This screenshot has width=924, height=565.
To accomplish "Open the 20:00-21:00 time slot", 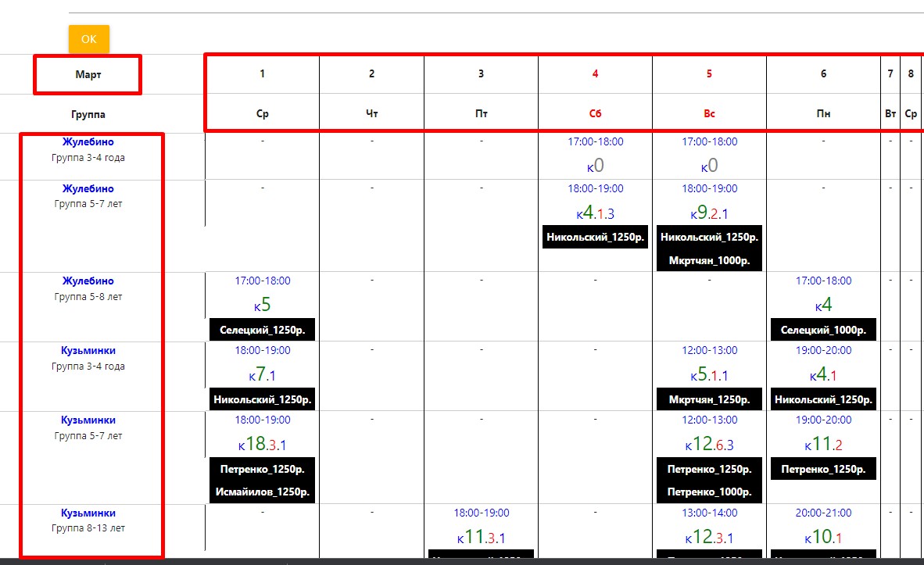I will (823, 513).
